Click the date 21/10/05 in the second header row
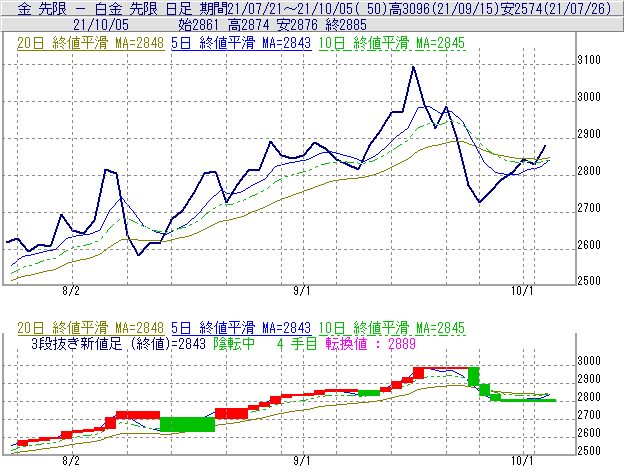 tap(101, 25)
